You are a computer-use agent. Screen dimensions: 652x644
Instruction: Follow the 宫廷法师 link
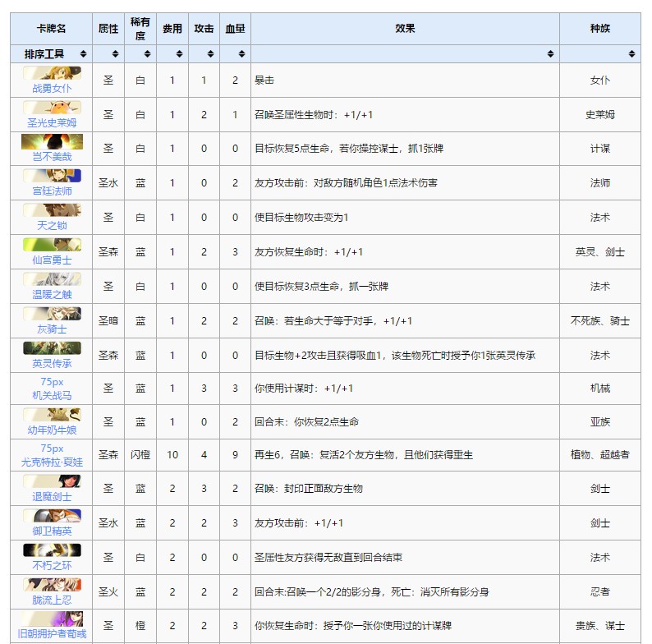[52, 191]
